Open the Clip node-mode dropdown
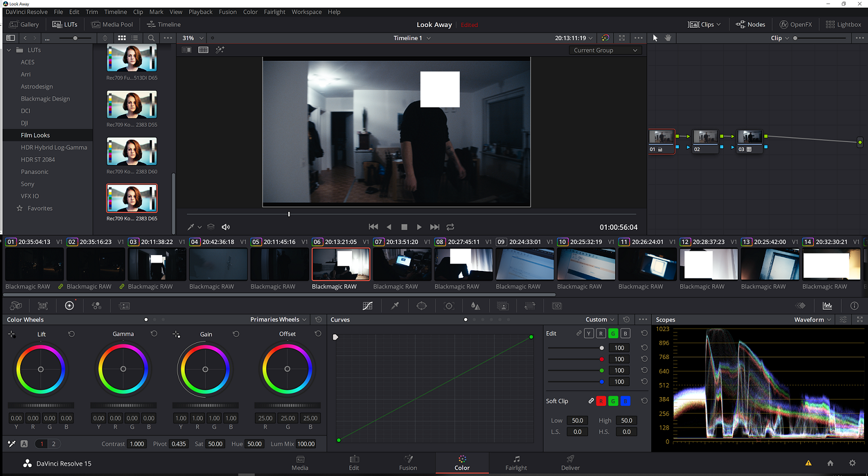 [x=780, y=38]
